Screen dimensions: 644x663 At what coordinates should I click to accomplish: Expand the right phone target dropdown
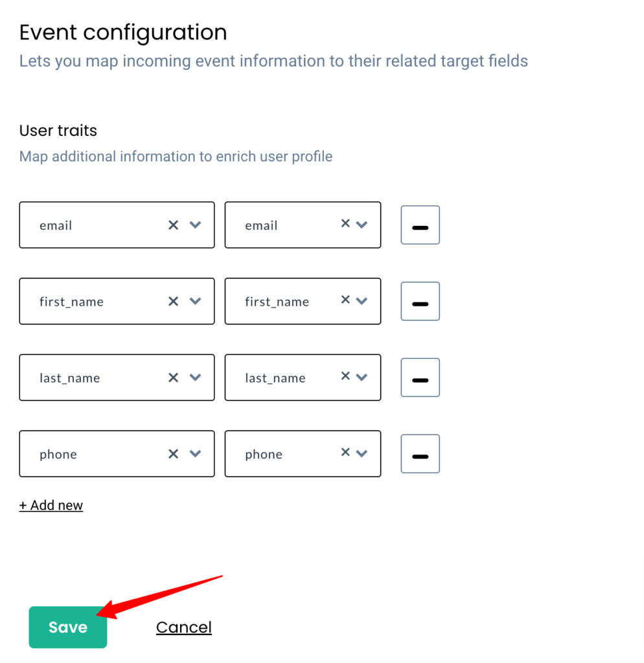tap(362, 454)
